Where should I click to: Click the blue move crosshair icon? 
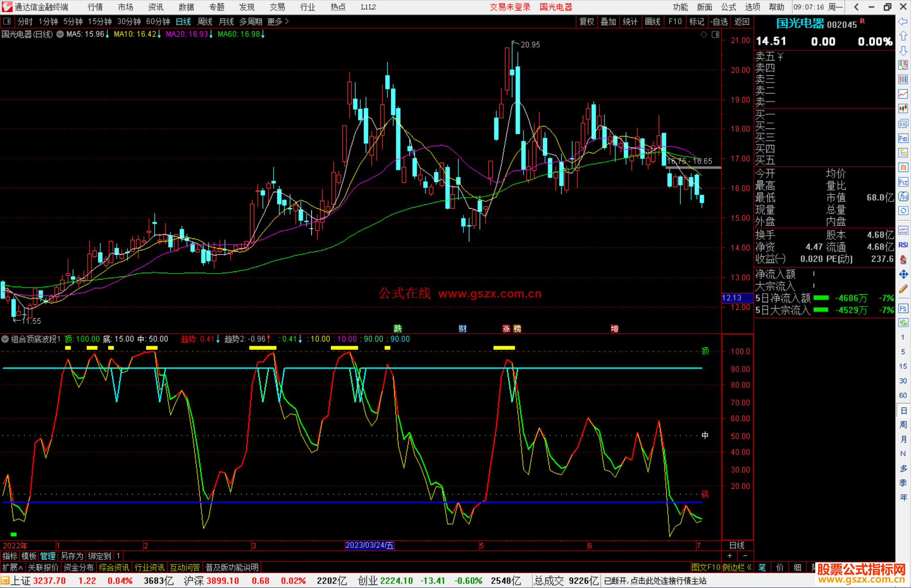coord(903,274)
